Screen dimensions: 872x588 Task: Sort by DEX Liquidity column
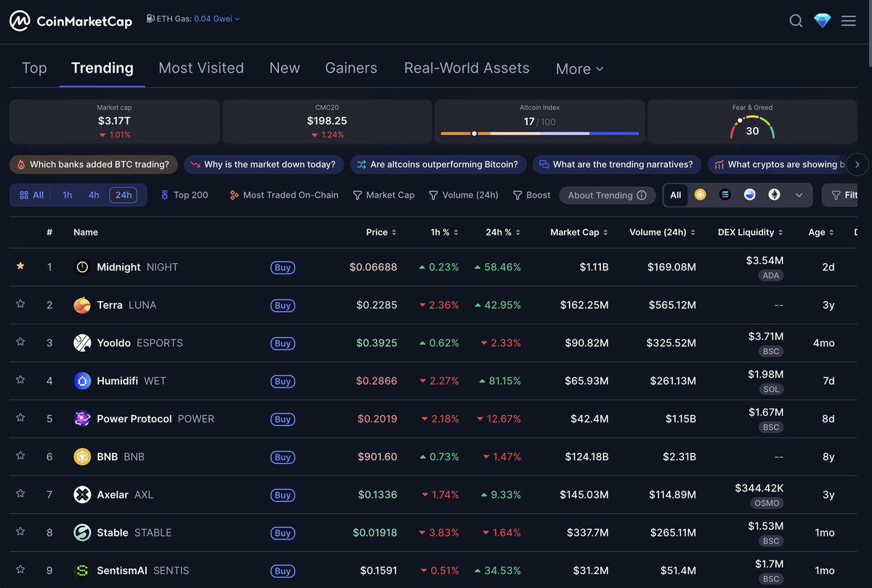point(751,232)
